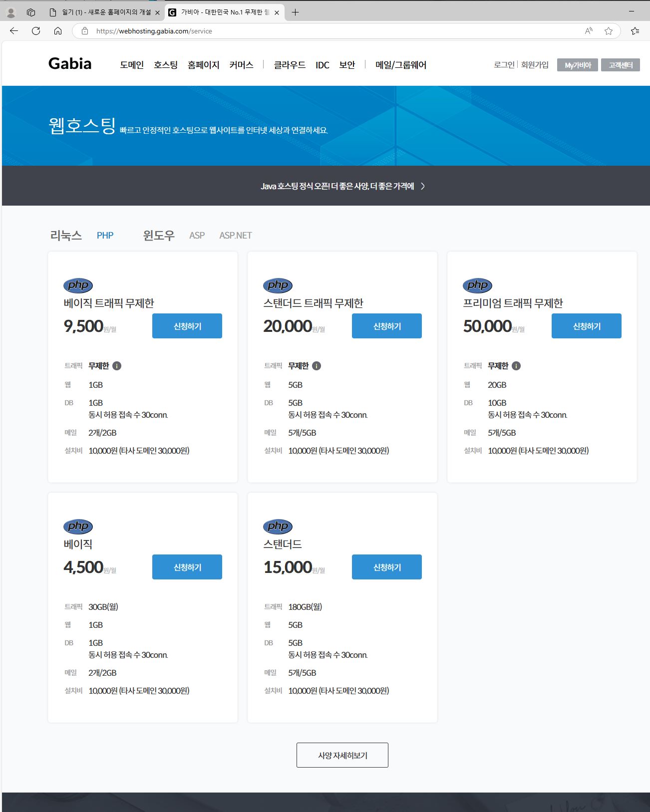Click the address bar URL field
Screen dimensions: 650x812
[325, 31]
